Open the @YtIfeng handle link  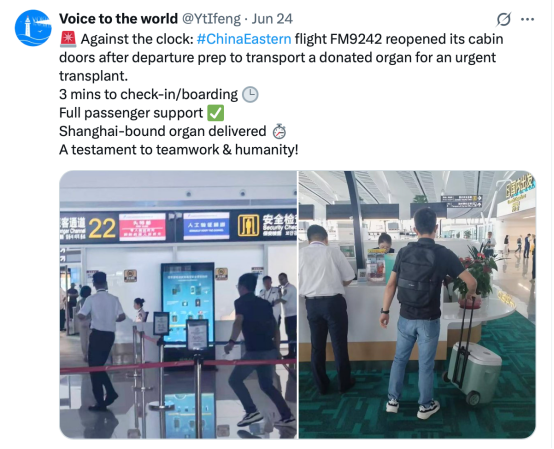pos(211,19)
